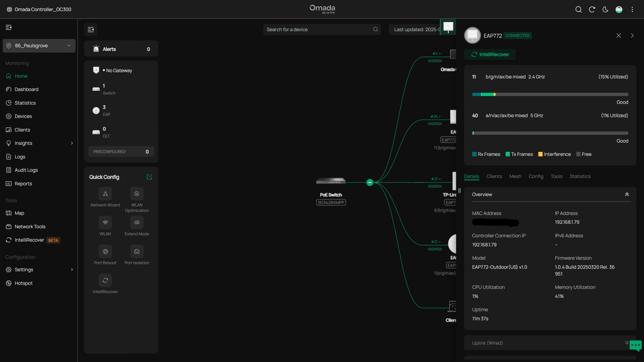The height and width of the screenshot is (362, 644).
Task: Open WLAN Optimization quick config icon
Action: click(137, 194)
